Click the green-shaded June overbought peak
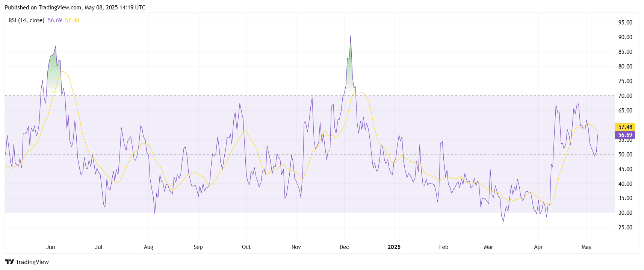This screenshot has width=644, height=270. 54,64
